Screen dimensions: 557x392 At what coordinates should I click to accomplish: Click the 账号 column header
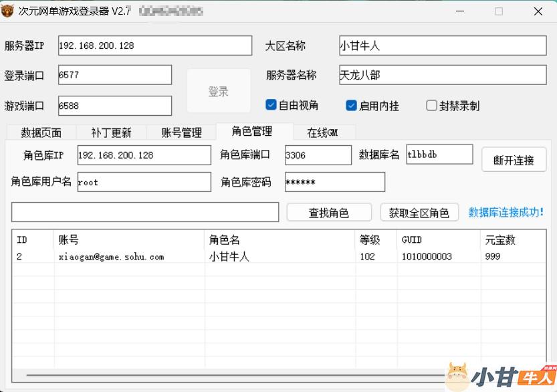point(129,240)
